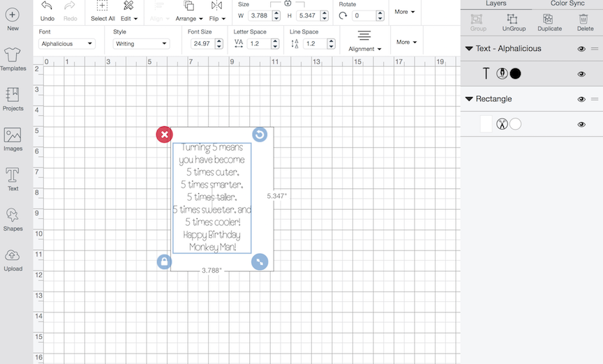
Task: Click the Duplicate button in Layers panel
Action: pos(550,22)
